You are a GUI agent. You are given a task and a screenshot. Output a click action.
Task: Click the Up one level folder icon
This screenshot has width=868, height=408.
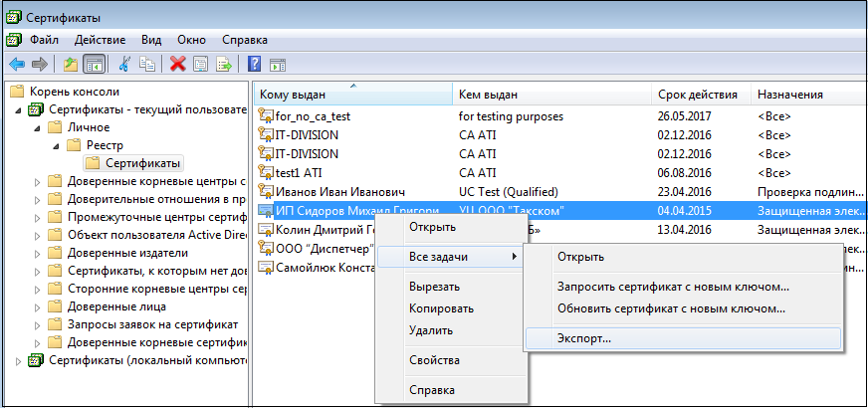click(70, 64)
